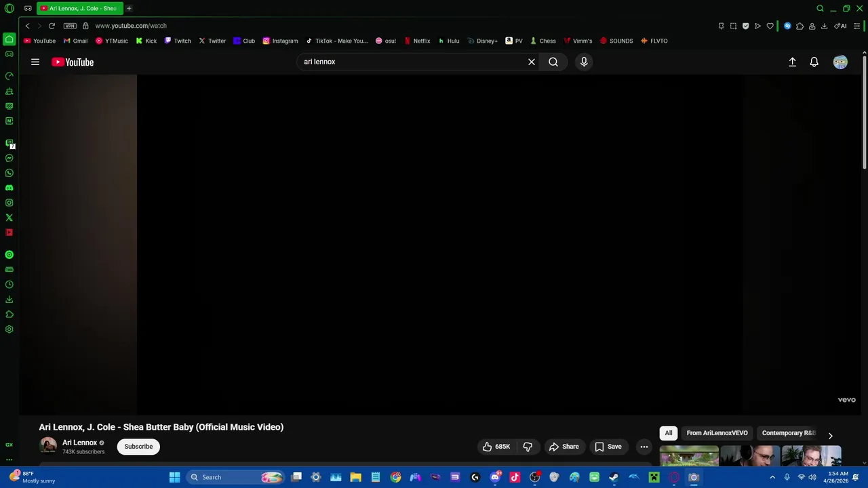Open the Chess bookmark

click(x=543, y=41)
